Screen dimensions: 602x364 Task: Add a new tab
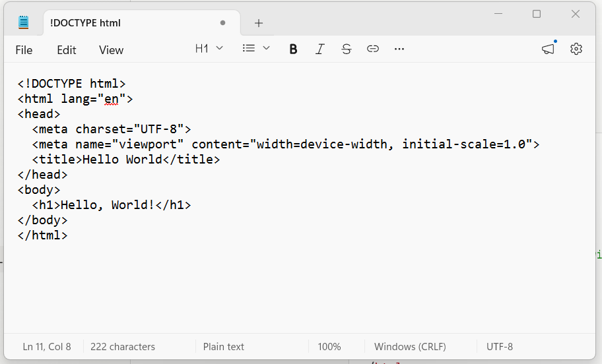click(x=259, y=23)
